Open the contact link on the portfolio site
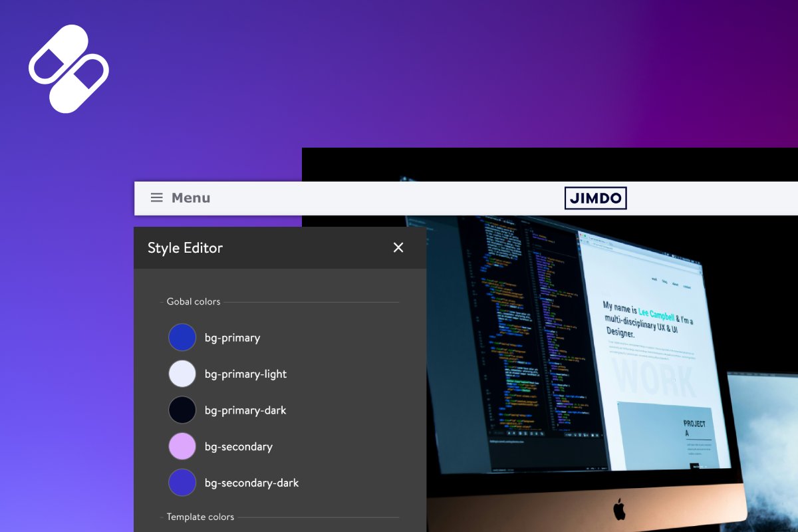This screenshot has height=532, width=798. [x=688, y=287]
